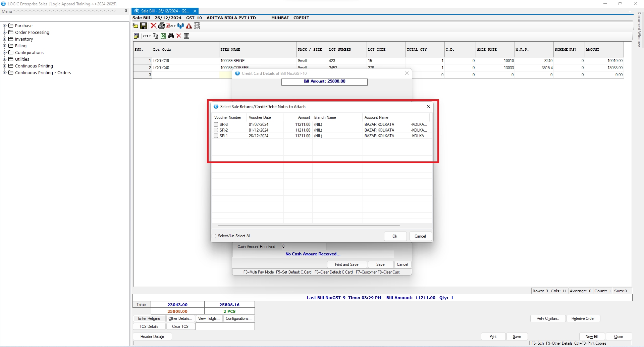644x347 pixels.
Task: Click the green Excel export icon
Action: [x=163, y=36]
